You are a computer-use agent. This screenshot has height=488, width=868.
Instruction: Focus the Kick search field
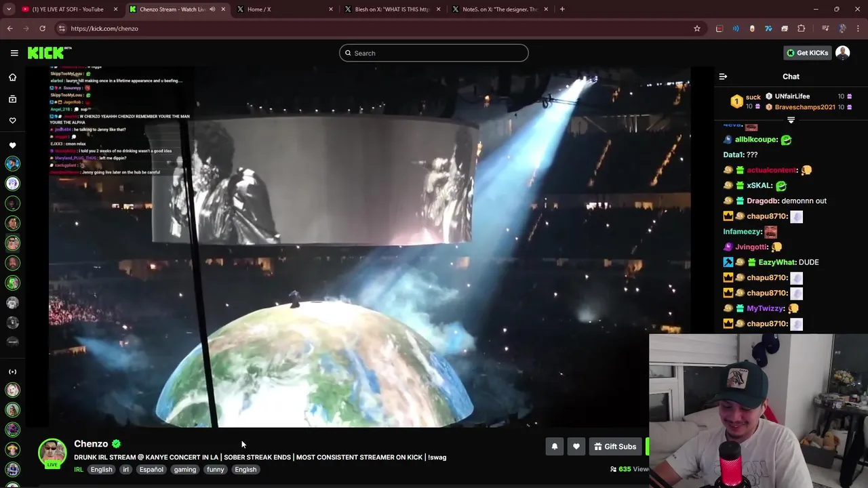(434, 53)
